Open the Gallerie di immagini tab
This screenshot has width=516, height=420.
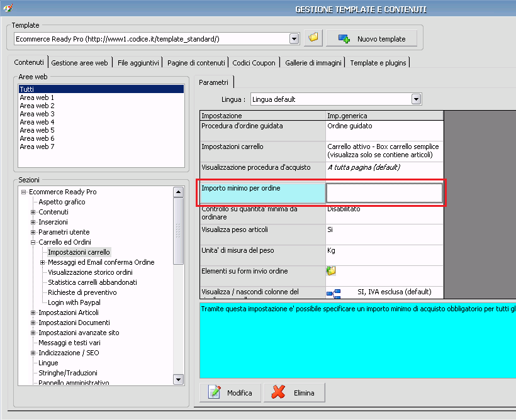point(313,63)
